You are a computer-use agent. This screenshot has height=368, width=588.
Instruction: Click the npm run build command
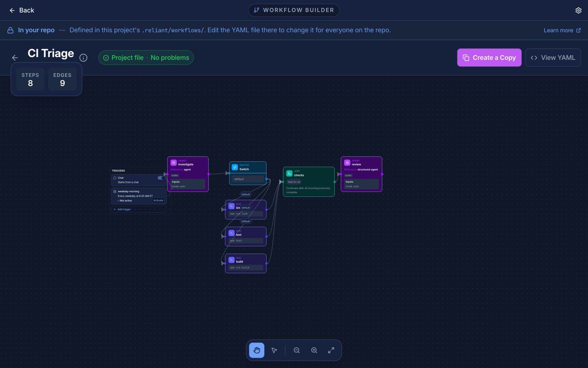point(246,268)
